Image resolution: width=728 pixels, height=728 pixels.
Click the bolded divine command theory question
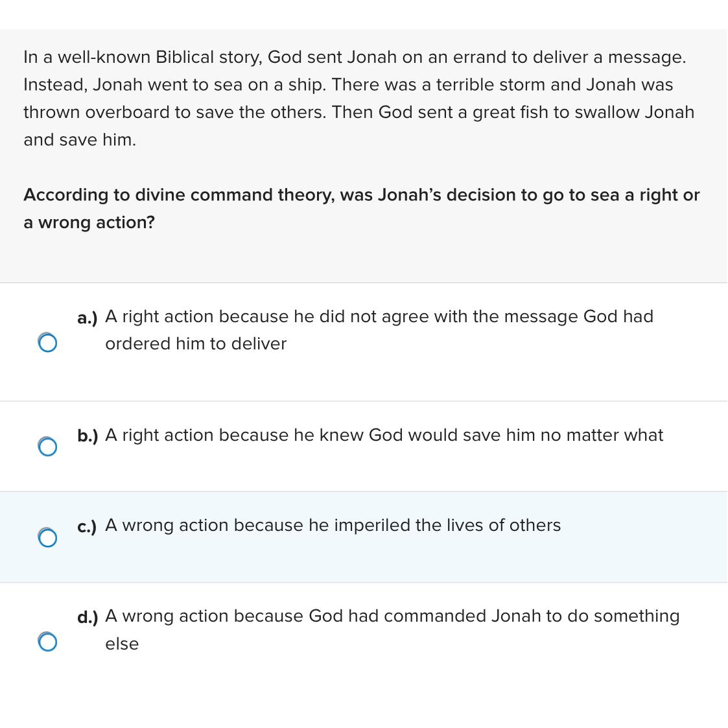click(361, 208)
